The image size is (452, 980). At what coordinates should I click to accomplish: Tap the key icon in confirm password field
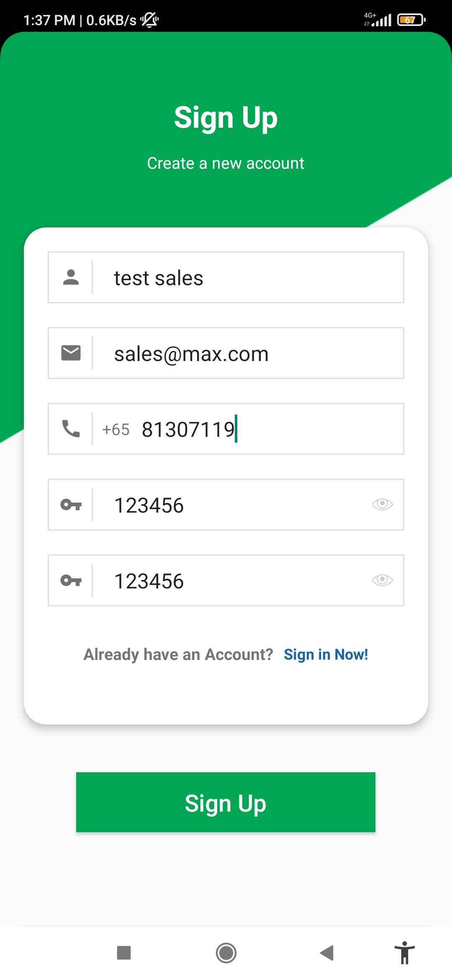pyautogui.click(x=71, y=580)
